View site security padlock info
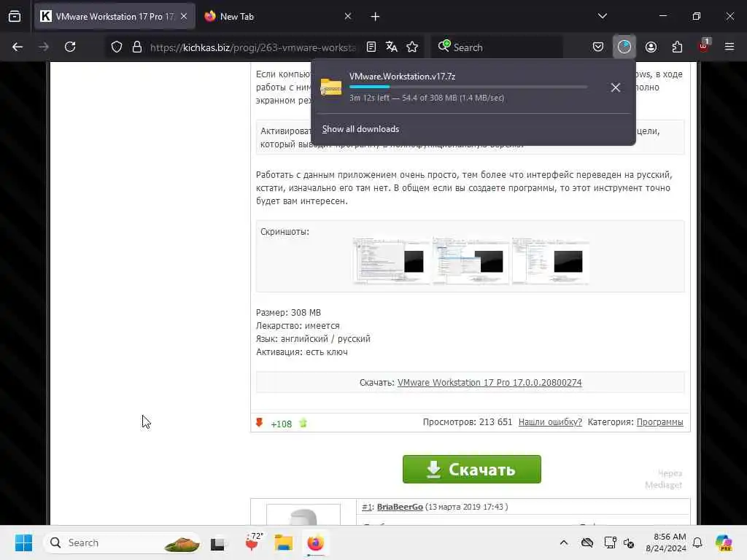Screen dimensions: 747x560 click(x=137, y=47)
